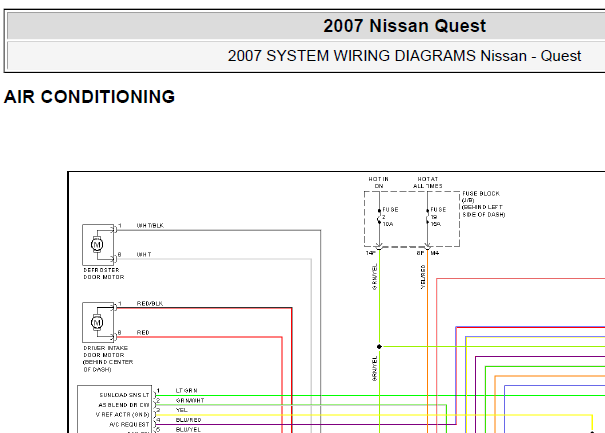Click the "AIR CONDITIONING" heading
This screenshot has width=605, height=433.
pos(90,97)
